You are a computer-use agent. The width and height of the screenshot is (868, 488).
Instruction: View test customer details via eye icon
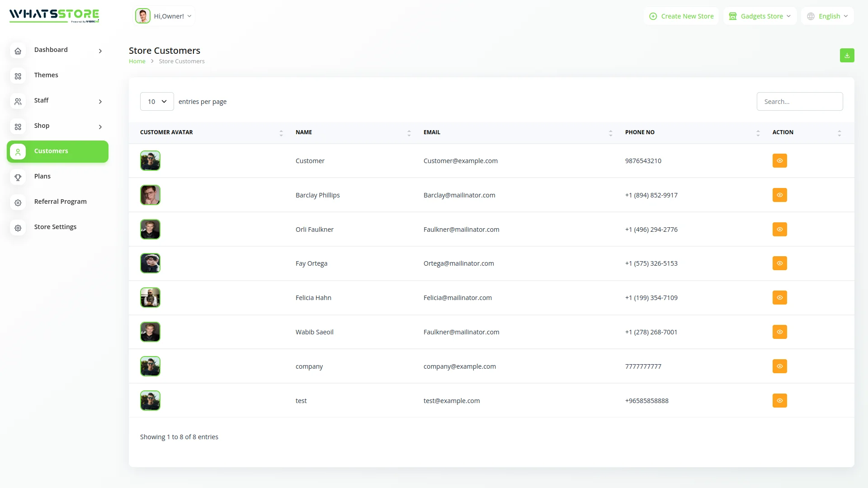(779, 401)
